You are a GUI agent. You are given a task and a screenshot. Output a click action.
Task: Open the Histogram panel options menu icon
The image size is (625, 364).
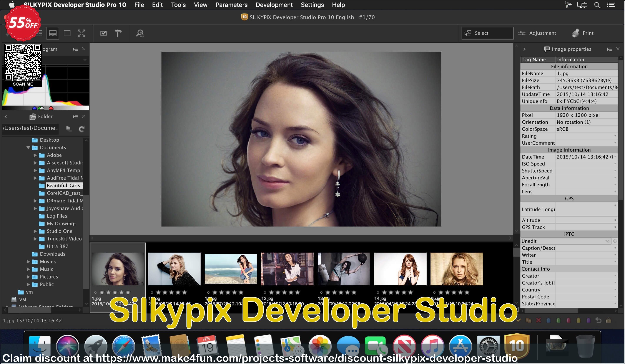[75, 49]
